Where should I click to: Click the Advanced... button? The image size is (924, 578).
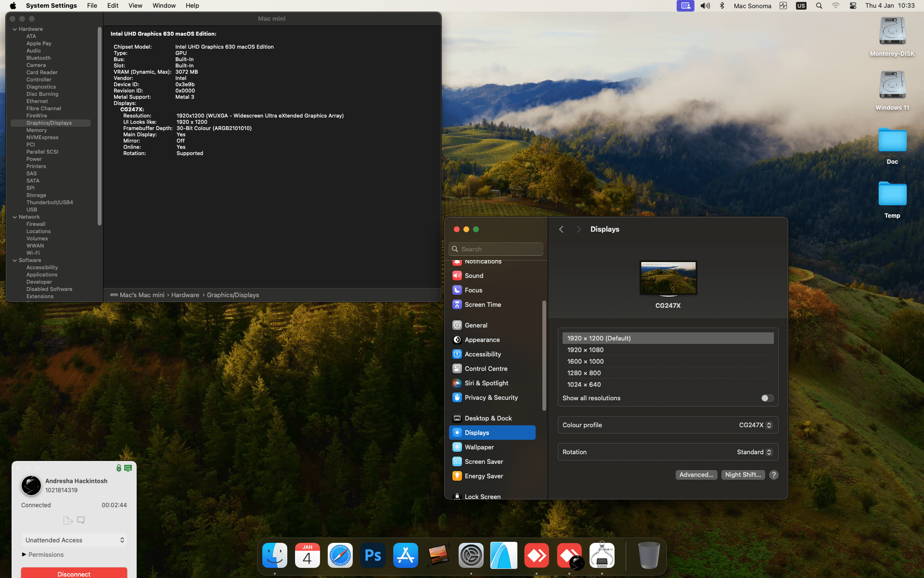(696, 475)
